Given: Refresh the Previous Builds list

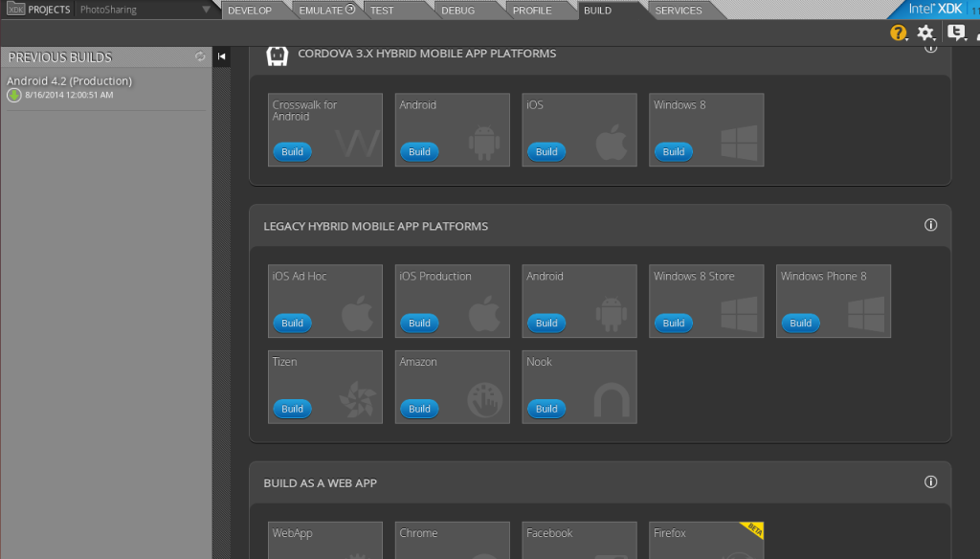Looking at the screenshot, I should (x=200, y=56).
